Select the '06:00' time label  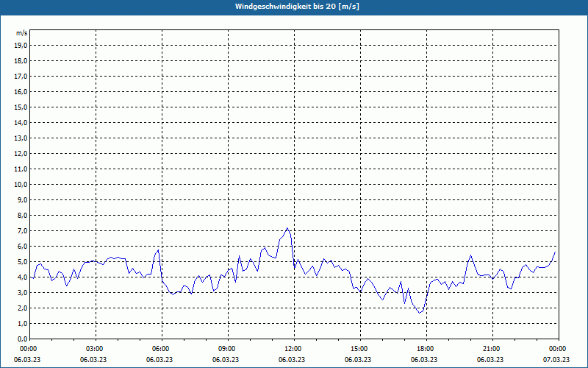[160, 349]
